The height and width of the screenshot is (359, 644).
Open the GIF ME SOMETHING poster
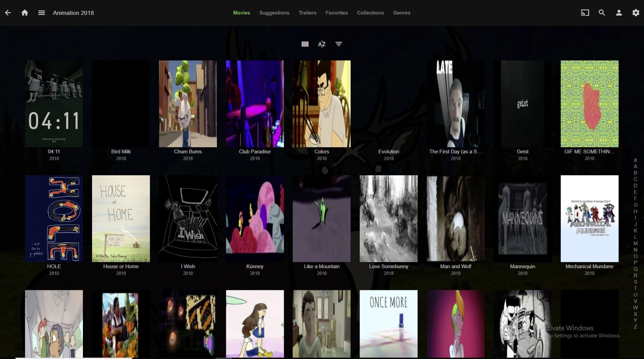pos(590,104)
